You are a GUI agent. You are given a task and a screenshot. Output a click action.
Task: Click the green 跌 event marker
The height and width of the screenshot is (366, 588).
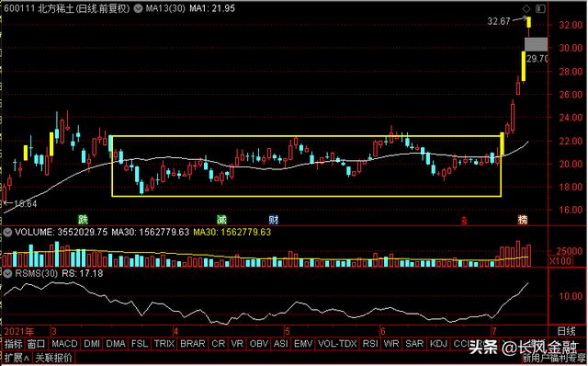pyautogui.click(x=83, y=219)
